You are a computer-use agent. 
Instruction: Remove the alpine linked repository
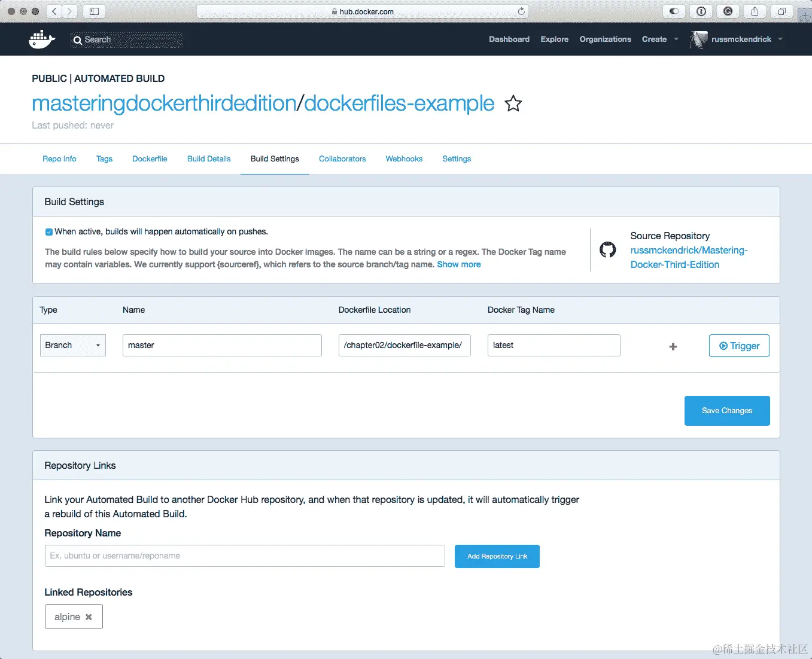pos(89,617)
